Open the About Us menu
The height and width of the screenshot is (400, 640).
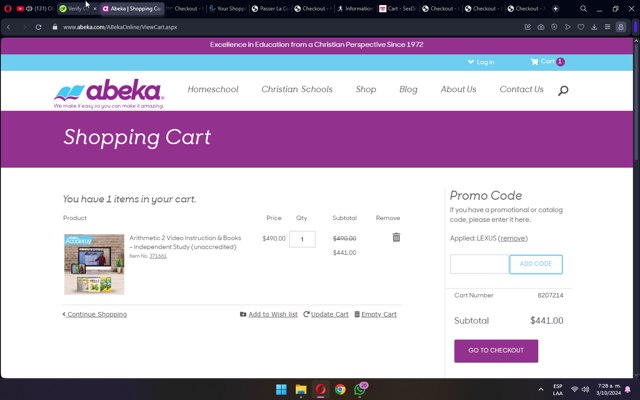[458, 89]
